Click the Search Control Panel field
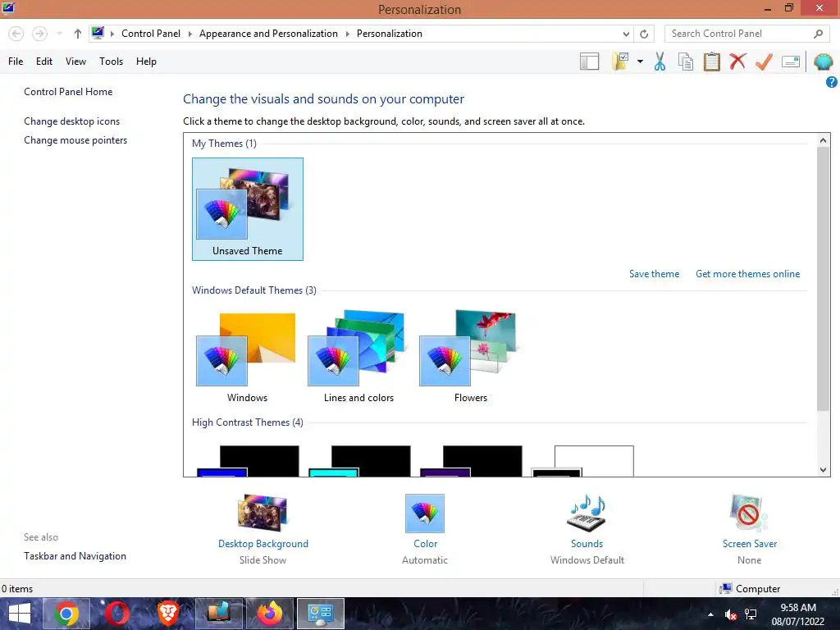840x630 pixels. [x=746, y=34]
